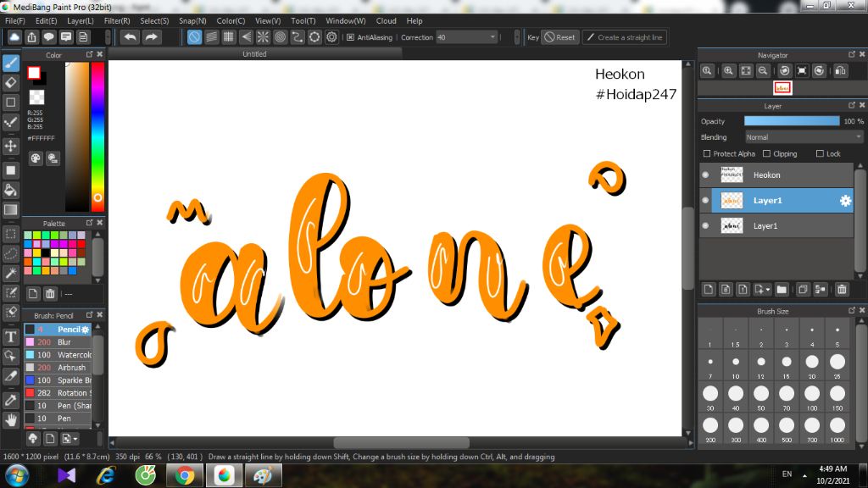Select the Watercolor brush
Image resolution: width=868 pixels, height=488 pixels.
[x=58, y=355]
